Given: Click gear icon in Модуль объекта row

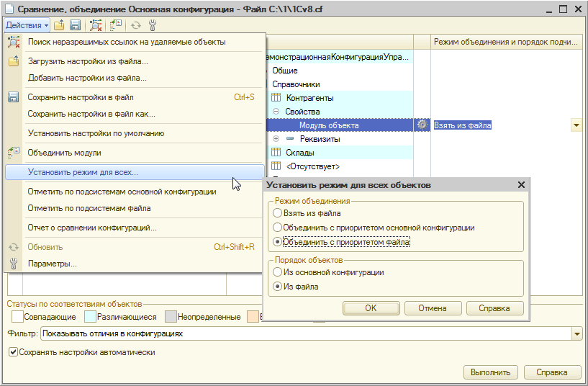Looking at the screenshot, I should click(422, 125).
